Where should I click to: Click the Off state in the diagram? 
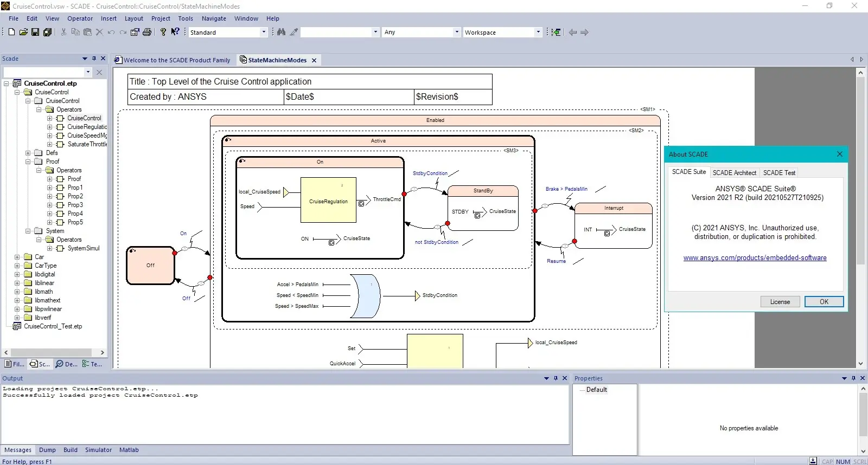click(150, 266)
